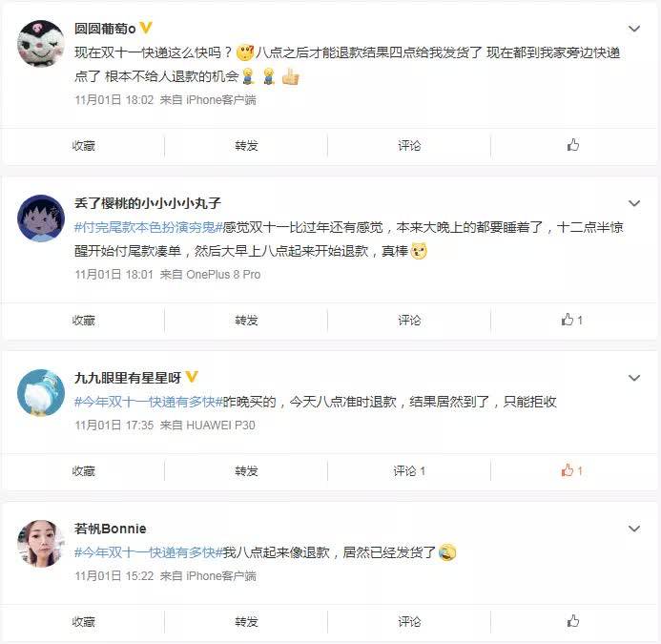Viewport: 661px width, 644px height.
Task: Open the username link 九九眼里有星星呀
Action: point(128,378)
